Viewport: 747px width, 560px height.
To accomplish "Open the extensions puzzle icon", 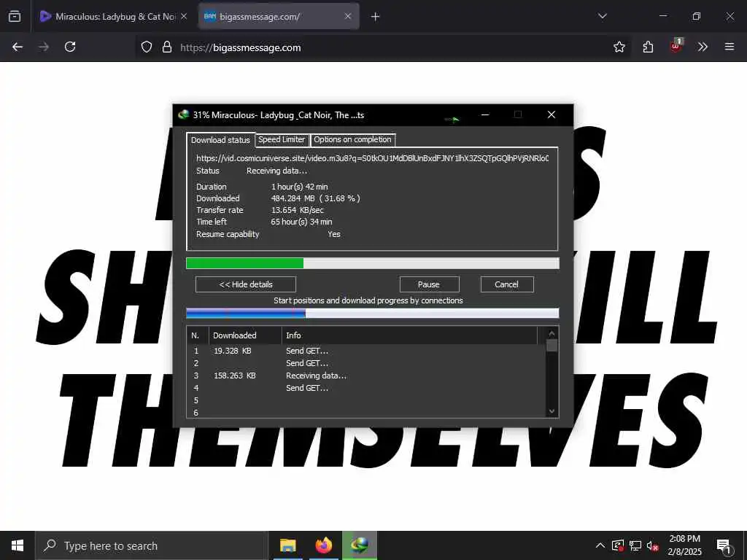I will (648, 47).
